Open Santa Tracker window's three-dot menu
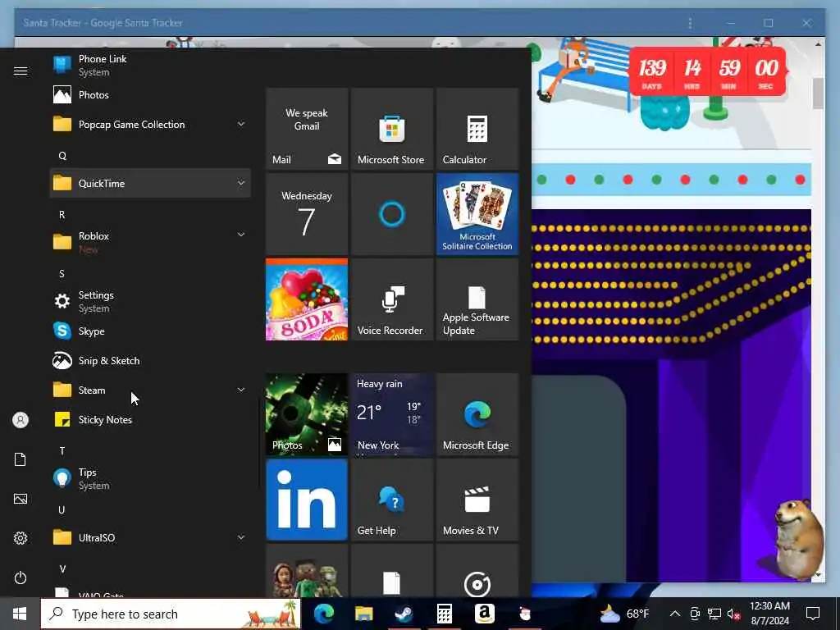 click(690, 23)
